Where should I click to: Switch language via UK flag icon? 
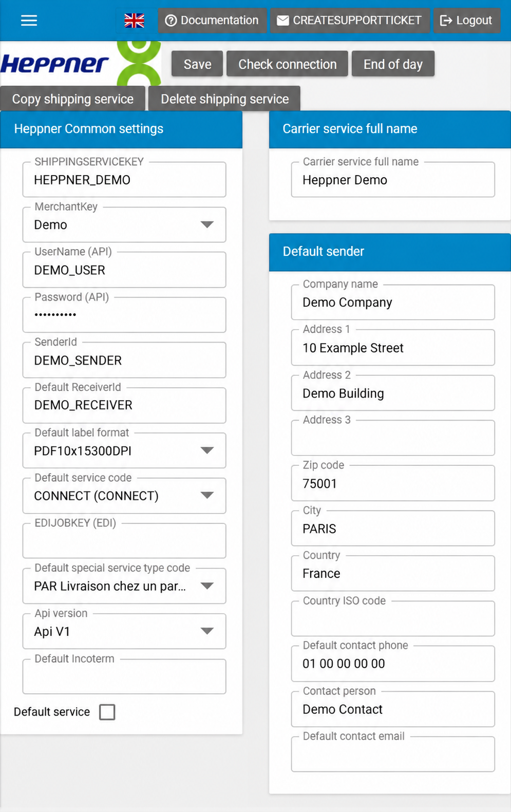[x=134, y=21]
